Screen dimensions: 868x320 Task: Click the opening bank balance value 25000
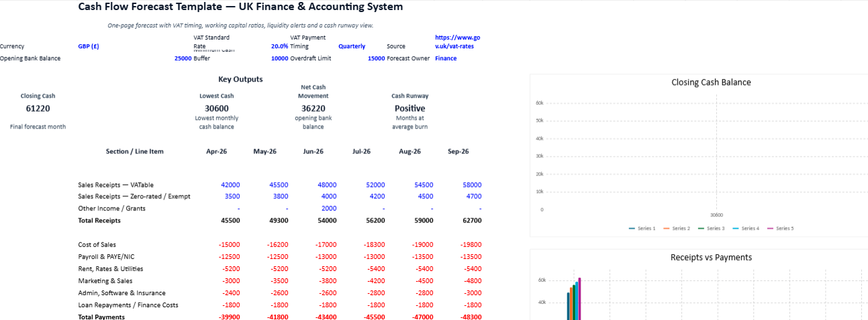click(183, 58)
